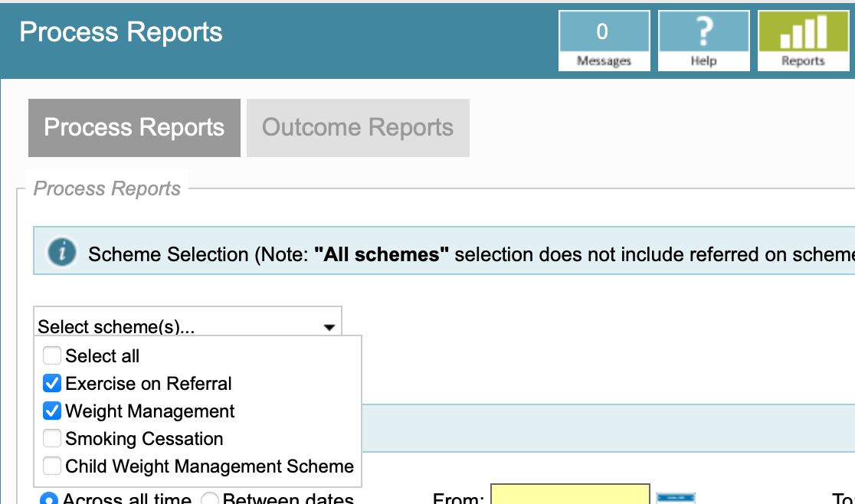Image resolution: width=855 pixels, height=504 pixels.
Task: Click the yellow From date input field
Action: (570, 496)
